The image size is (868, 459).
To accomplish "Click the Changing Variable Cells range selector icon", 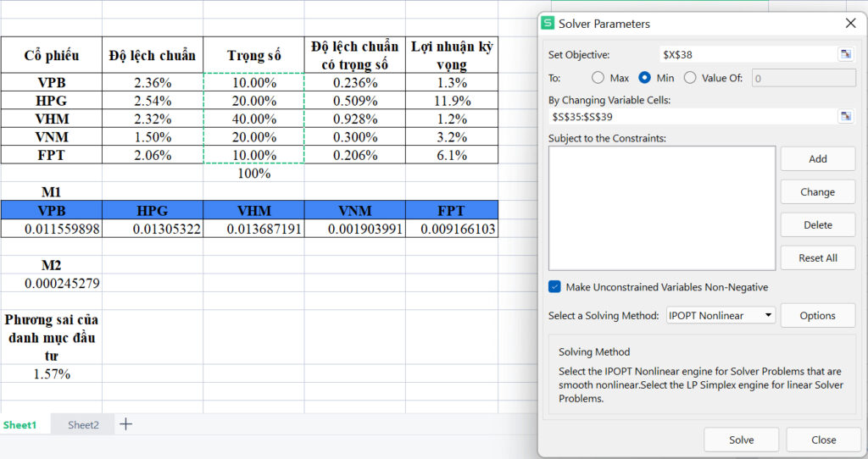I will coord(845,116).
